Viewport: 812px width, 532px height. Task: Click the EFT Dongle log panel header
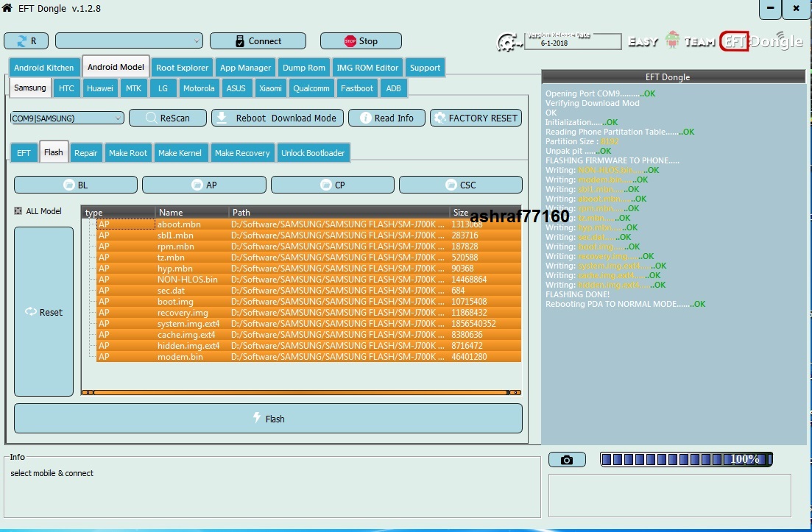[673, 77]
